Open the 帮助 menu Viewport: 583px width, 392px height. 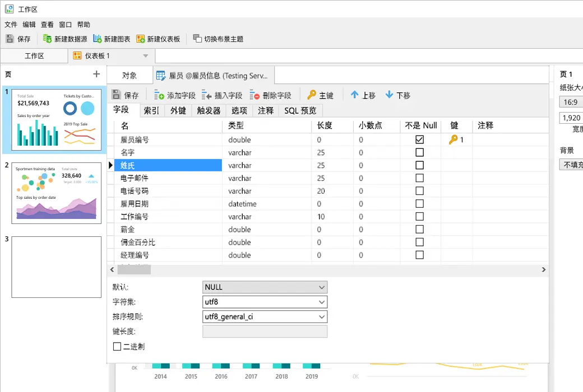(84, 25)
